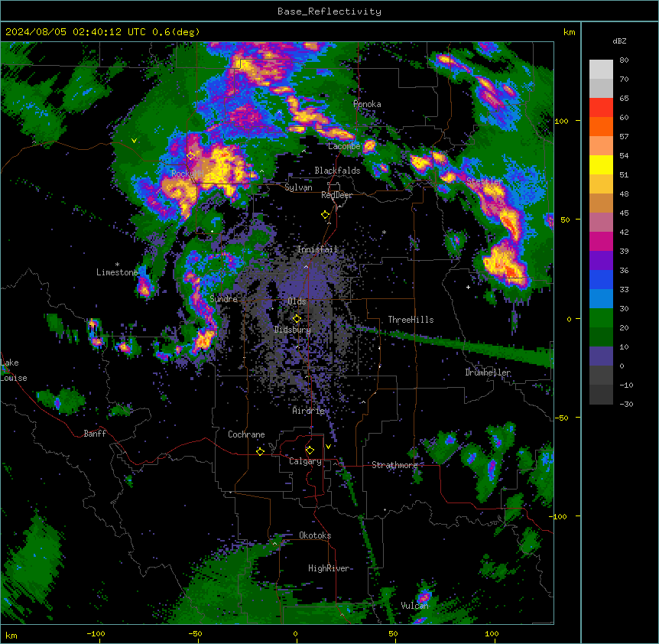The image size is (659, 644).
Task: Click the Base_Reflectivity title
Action: [x=329, y=11]
